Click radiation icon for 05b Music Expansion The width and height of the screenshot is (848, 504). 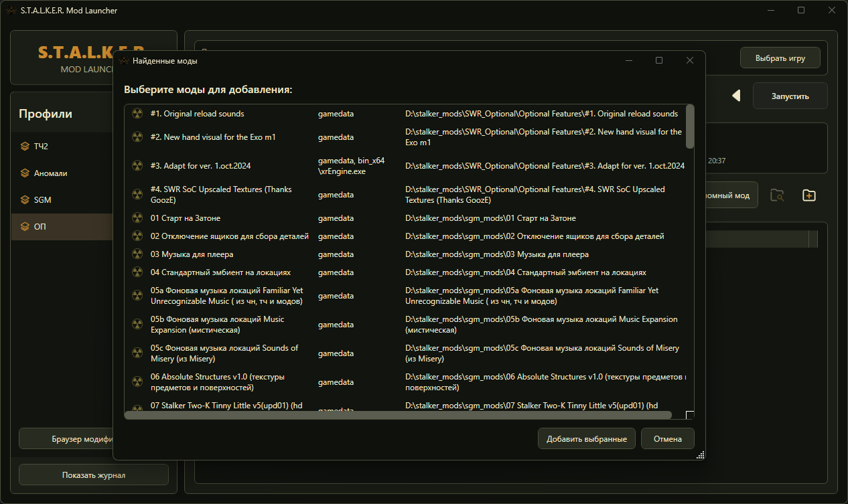pyautogui.click(x=137, y=325)
